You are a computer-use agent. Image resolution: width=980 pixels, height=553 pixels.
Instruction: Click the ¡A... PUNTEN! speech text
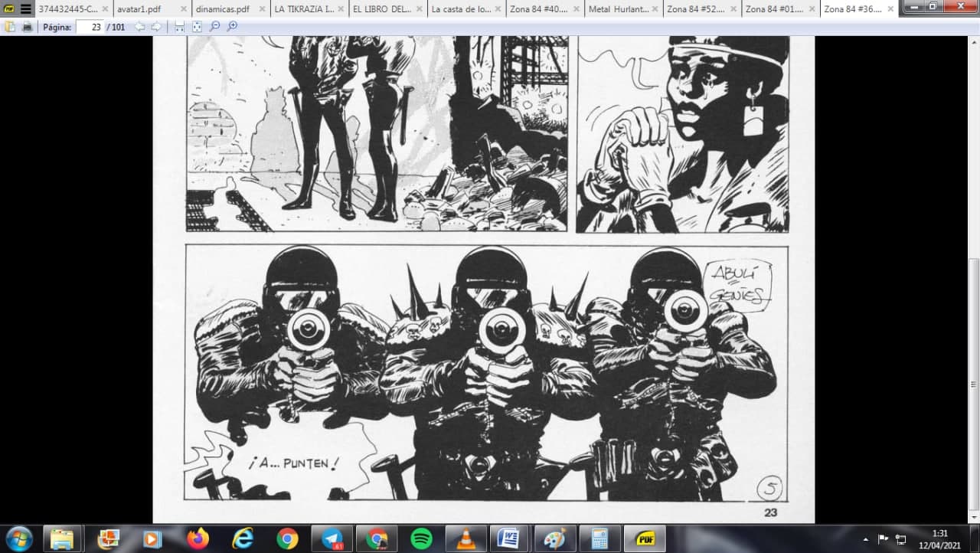[x=293, y=463]
